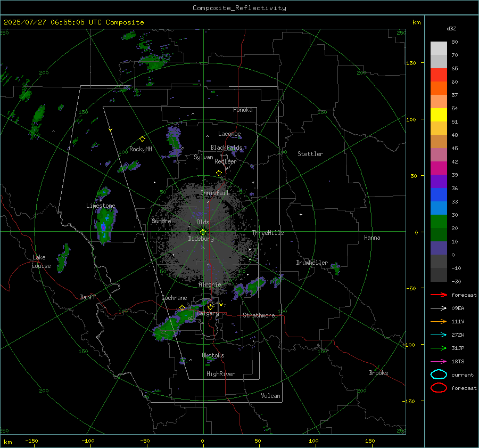Image resolution: width=479 pixels, height=448 pixels.
Task: Click the green echo near Lake Louise
Action: 63,257
